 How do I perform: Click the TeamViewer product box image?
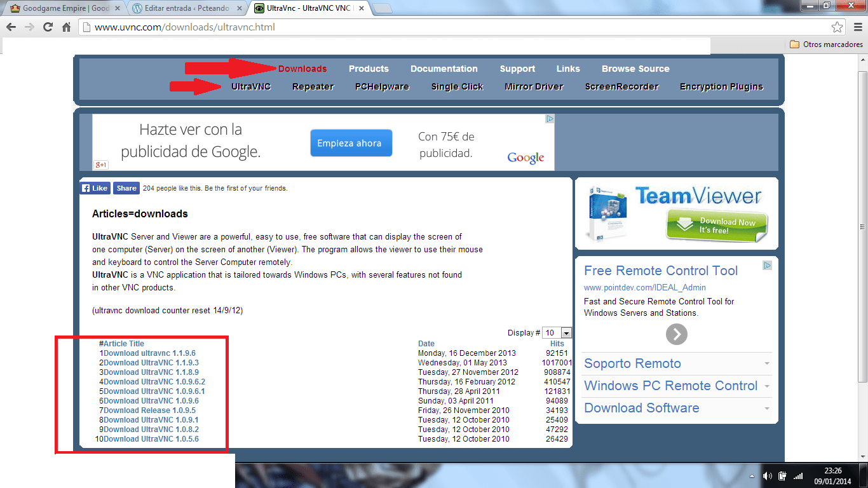point(607,213)
